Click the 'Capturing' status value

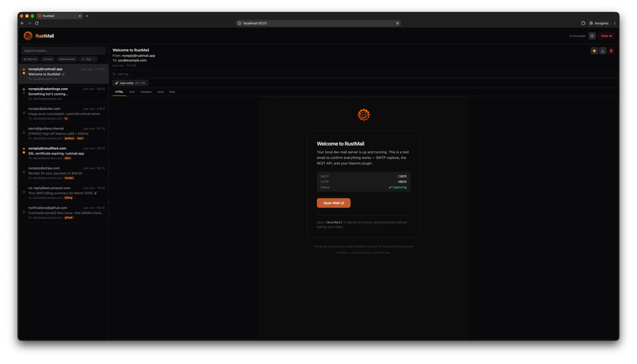397,187
